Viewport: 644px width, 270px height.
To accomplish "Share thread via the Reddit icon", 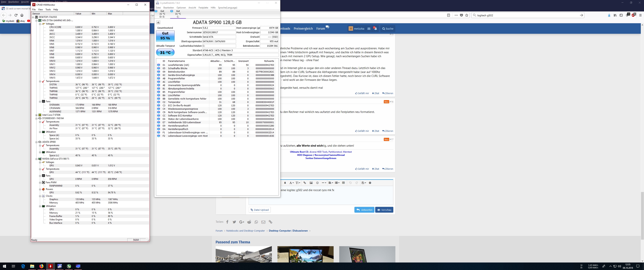I will (x=249, y=222).
